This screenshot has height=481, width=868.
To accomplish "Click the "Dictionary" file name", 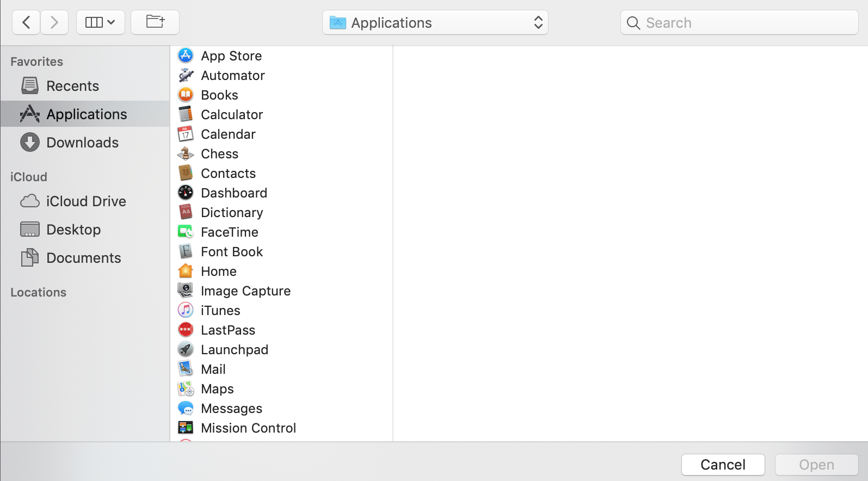I will click(232, 213).
